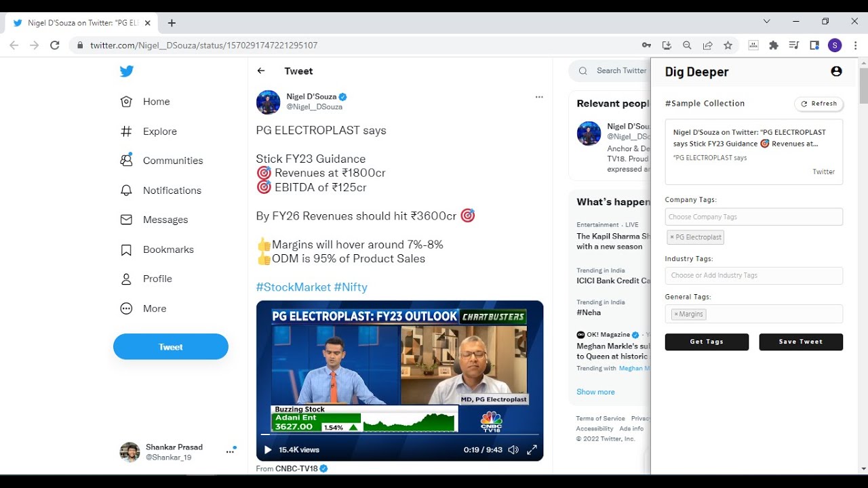The height and width of the screenshot is (488, 868).
Task: Click the Get Tags button
Action: pos(706,342)
